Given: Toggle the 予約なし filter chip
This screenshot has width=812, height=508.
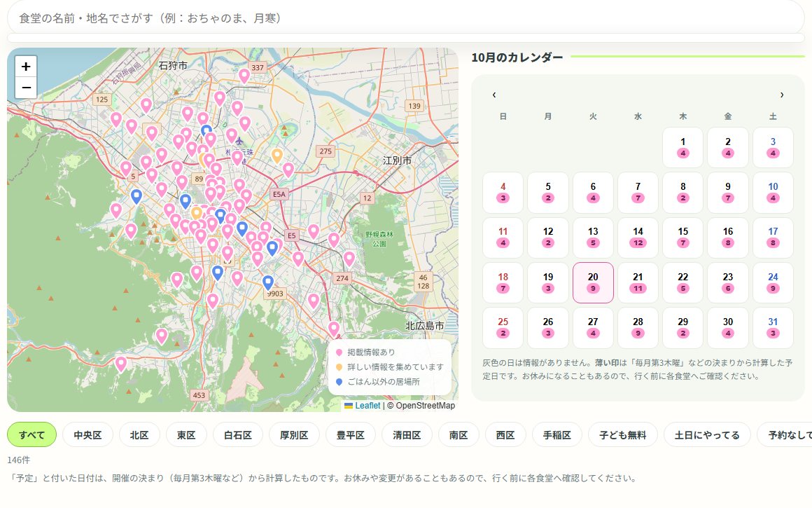Looking at the screenshot, I should coord(785,435).
